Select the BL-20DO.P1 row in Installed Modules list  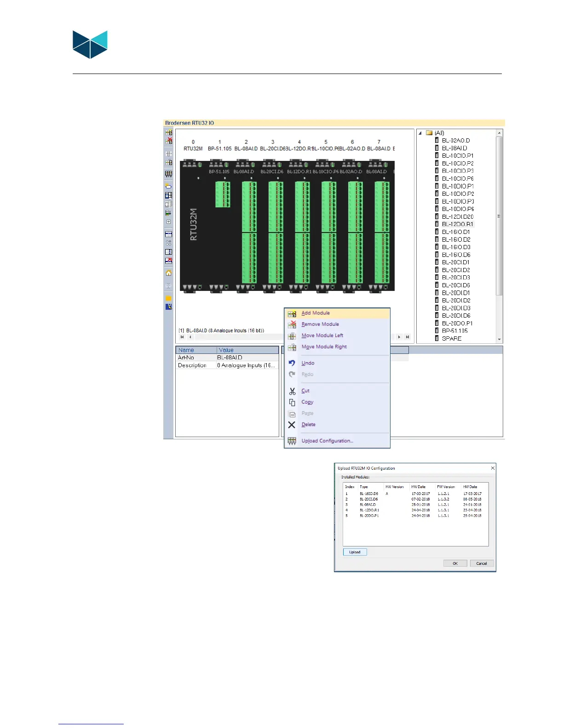416,516
